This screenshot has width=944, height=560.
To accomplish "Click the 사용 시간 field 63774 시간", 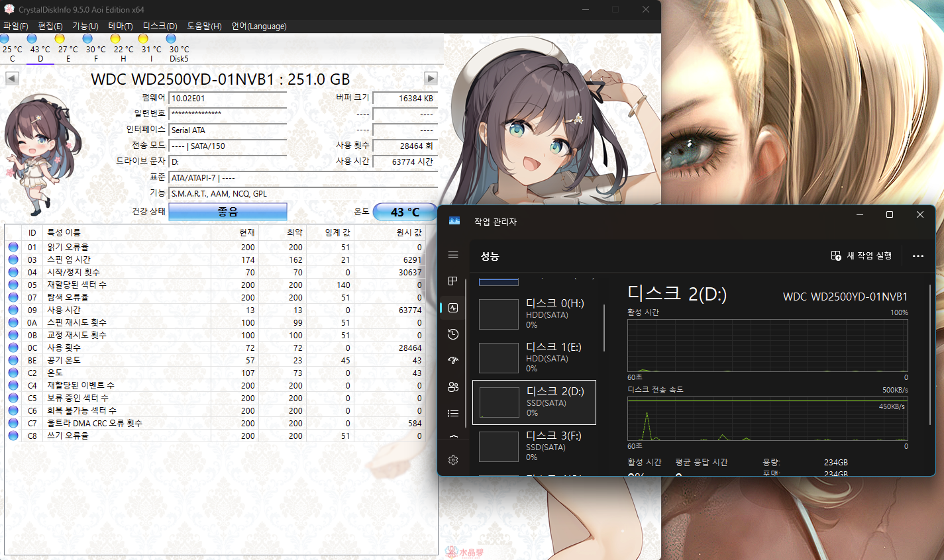I will [405, 162].
